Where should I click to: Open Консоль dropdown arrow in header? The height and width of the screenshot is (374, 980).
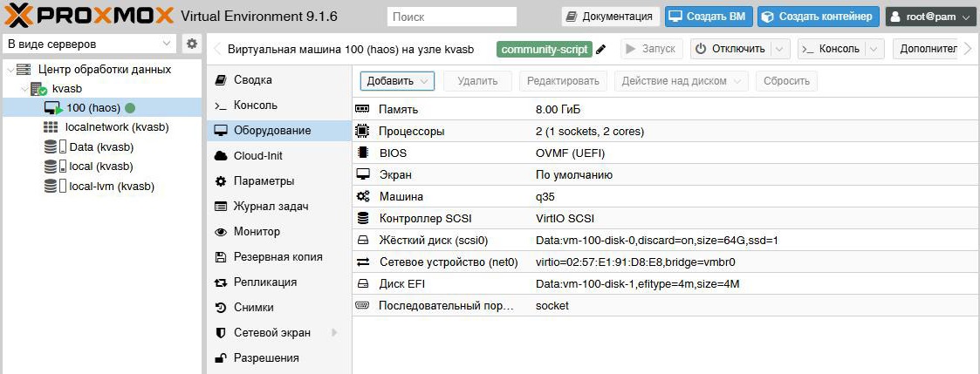[x=874, y=49]
